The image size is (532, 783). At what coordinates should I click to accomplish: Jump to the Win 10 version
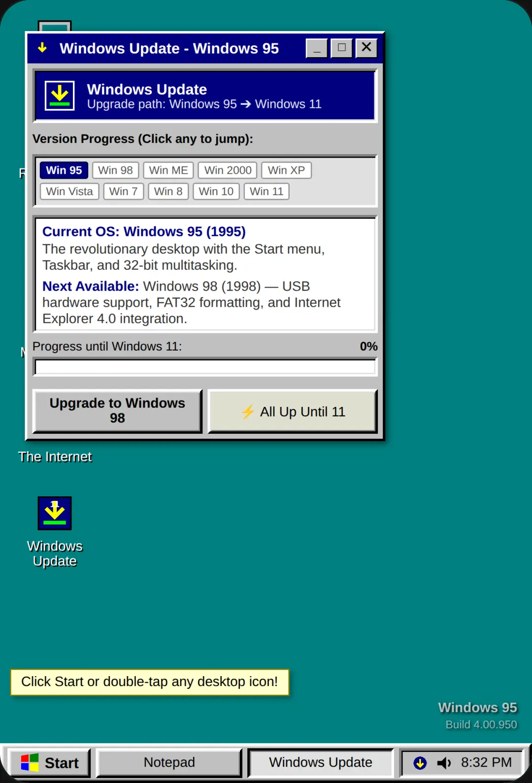coord(216,192)
